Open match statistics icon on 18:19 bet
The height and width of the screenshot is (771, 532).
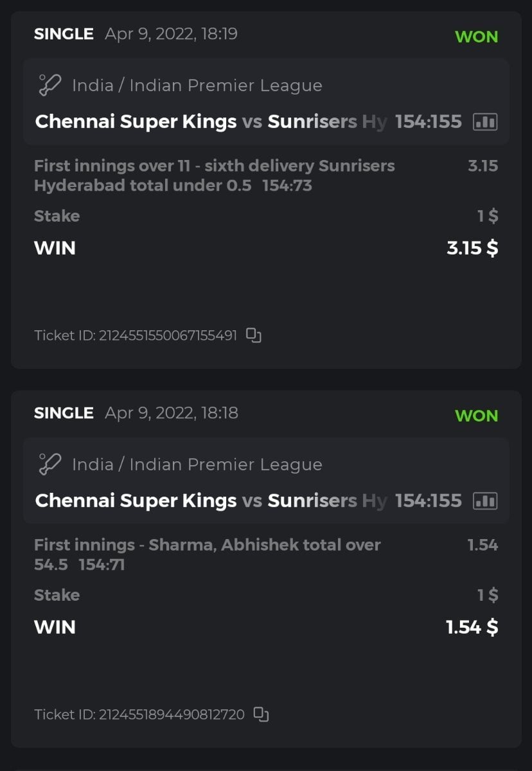click(485, 121)
